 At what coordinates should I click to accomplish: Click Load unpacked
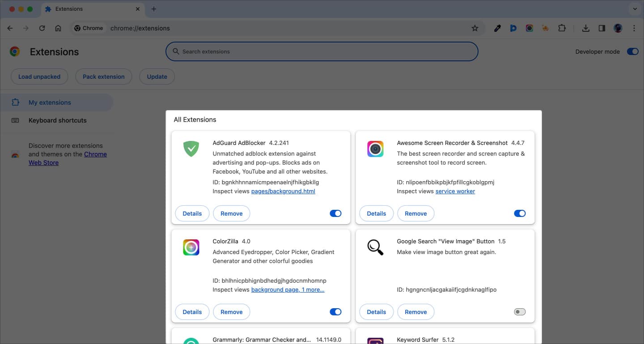pos(39,76)
